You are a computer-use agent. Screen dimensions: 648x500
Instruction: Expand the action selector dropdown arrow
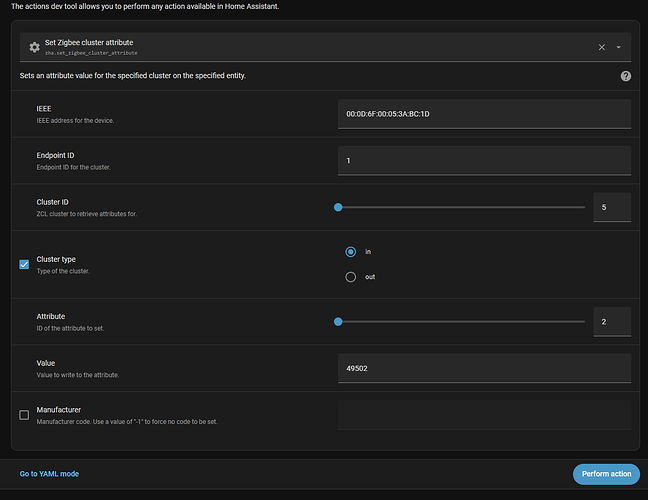coord(619,47)
